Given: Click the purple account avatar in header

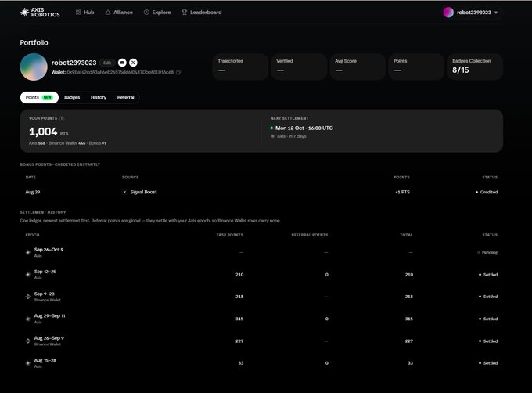Looking at the screenshot, I should [448, 13].
